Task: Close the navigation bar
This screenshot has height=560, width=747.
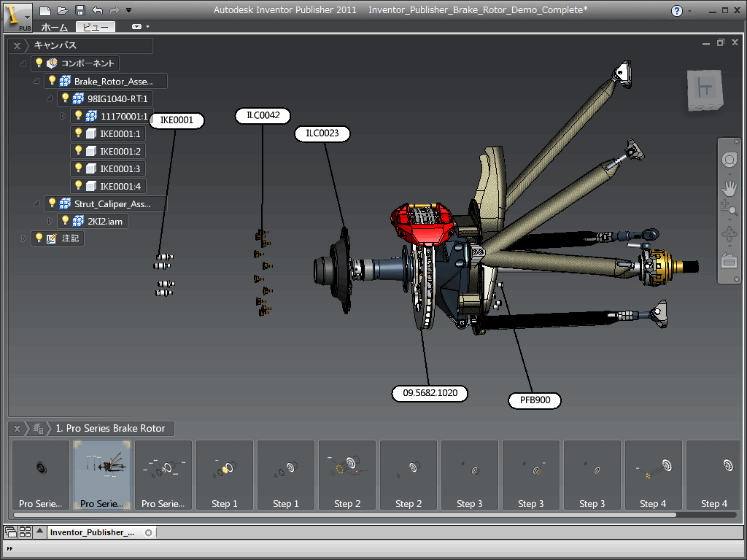Action: click(737, 141)
